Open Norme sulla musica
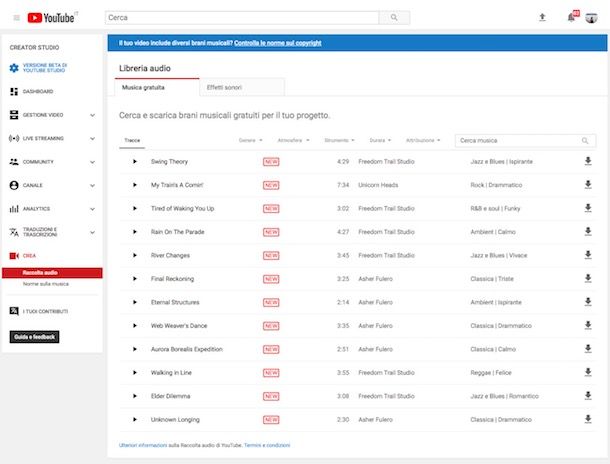610x464 pixels. [46, 284]
